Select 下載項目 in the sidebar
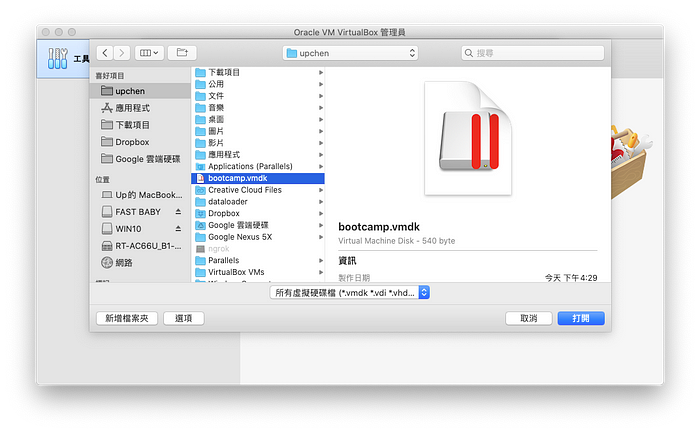This screenshot has height=433, width=700. pyautogui.click(x=140, y=125)
